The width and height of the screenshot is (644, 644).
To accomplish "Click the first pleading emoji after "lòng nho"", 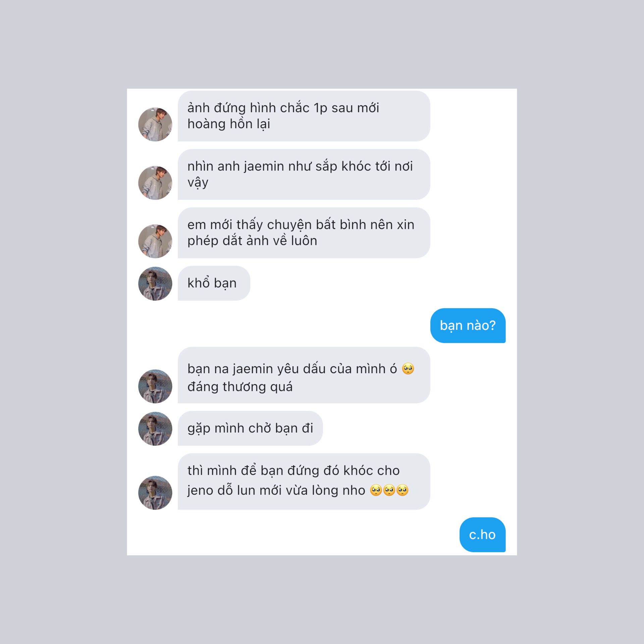I will (376, 490).
